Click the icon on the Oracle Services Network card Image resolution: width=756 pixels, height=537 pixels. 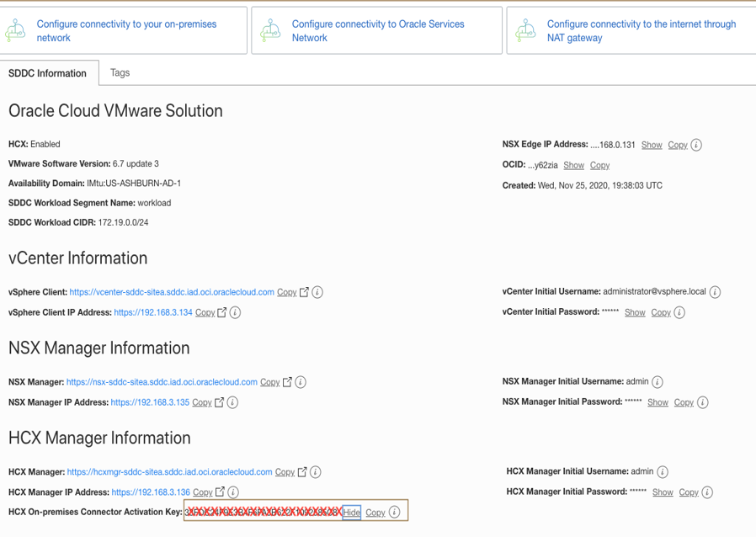pyautogui.click(x=271, y=30)
